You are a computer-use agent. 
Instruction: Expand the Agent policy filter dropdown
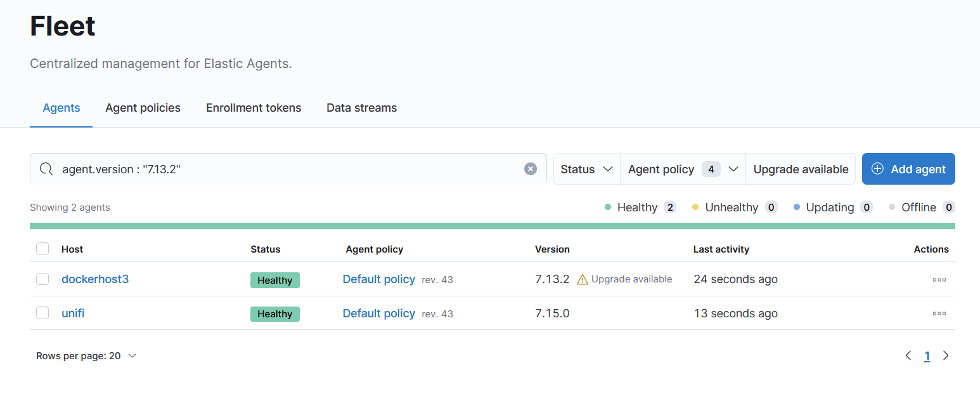pyautogui.click(x=682, y=169)
